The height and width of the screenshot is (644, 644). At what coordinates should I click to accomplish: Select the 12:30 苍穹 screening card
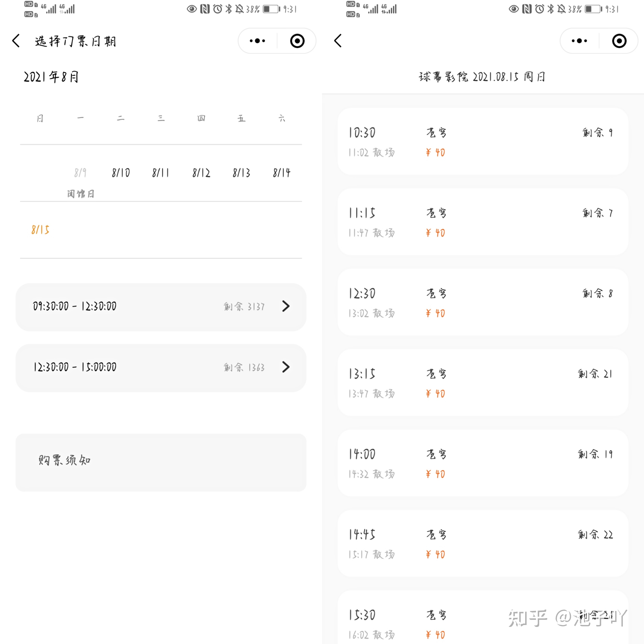tap(483, 302)
